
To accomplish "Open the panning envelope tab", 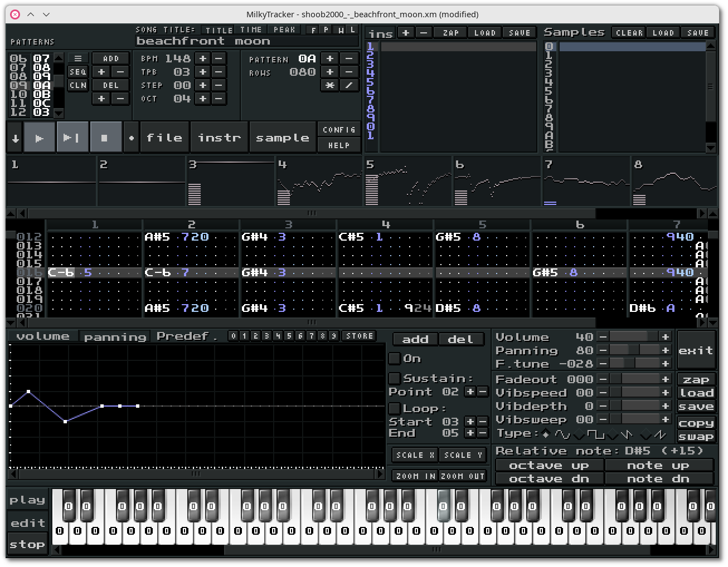I will click(x=115, y=337).
